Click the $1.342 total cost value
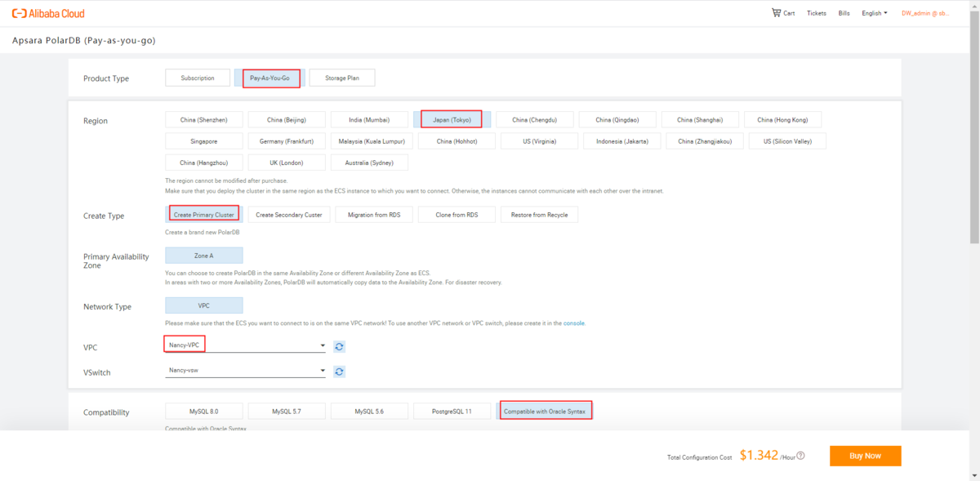980x481 pixels. (759, 456)
